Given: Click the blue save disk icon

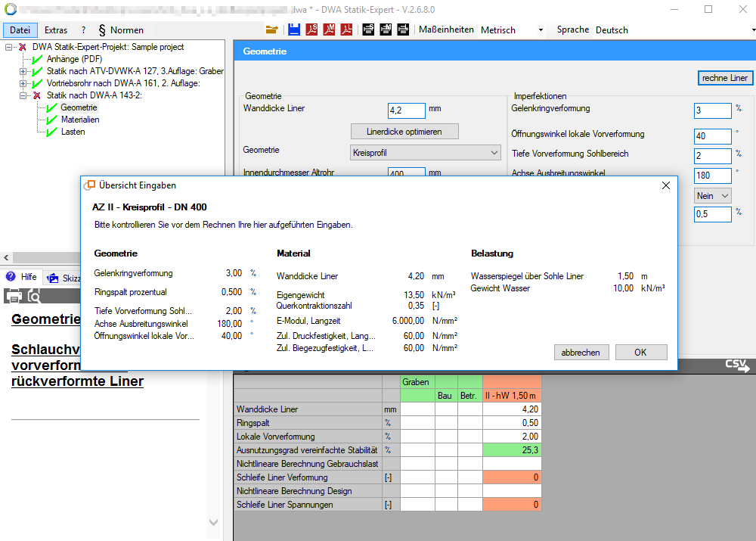Looking at the screenshot, I should (x=292, y=30).
